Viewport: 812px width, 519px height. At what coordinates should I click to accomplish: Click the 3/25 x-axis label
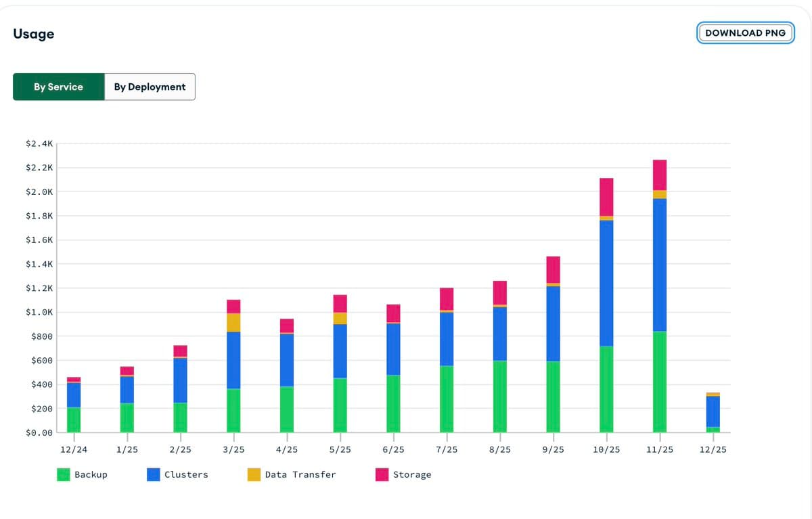[233, 449]
